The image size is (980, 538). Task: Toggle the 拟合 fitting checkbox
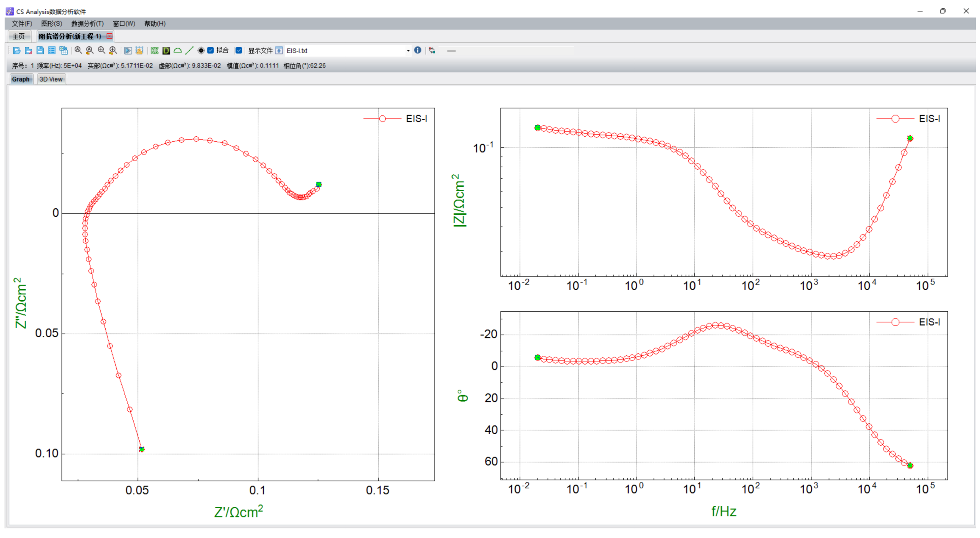[211, 50]
